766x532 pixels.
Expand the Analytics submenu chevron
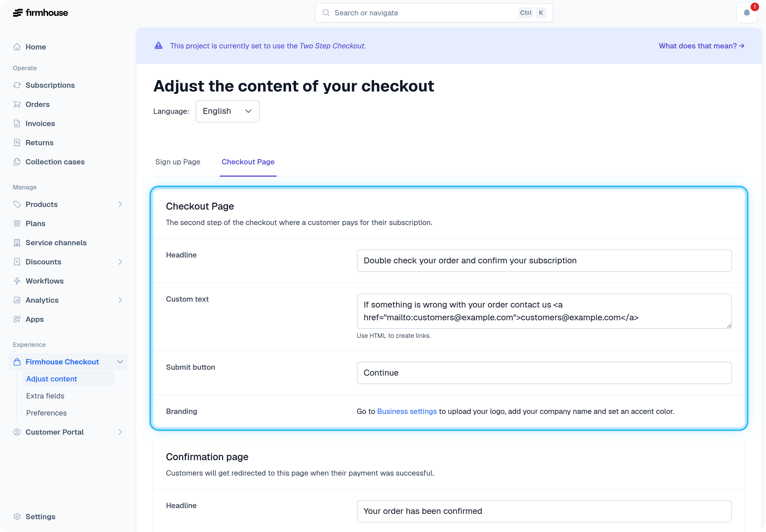point(120,300)
